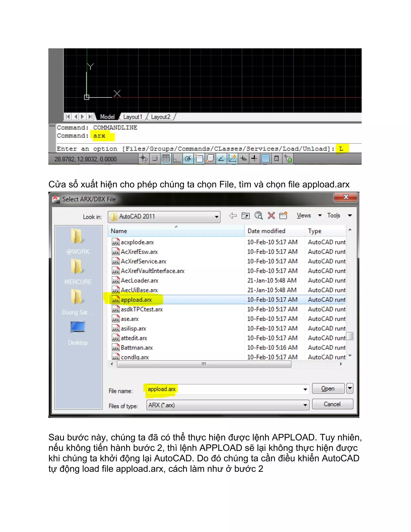Click the Cancel button
The height and width of the screenshot is (532, 411).
click(332, 404)
